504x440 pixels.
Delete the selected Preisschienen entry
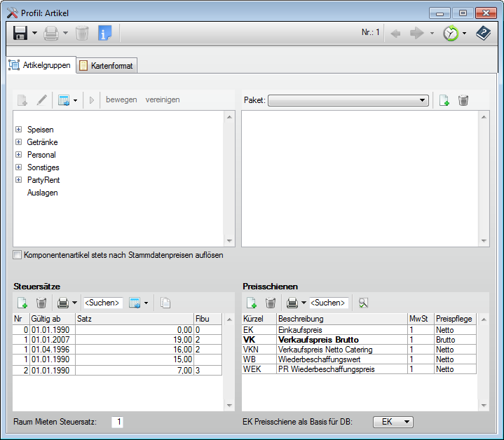(x=270, y=303)
